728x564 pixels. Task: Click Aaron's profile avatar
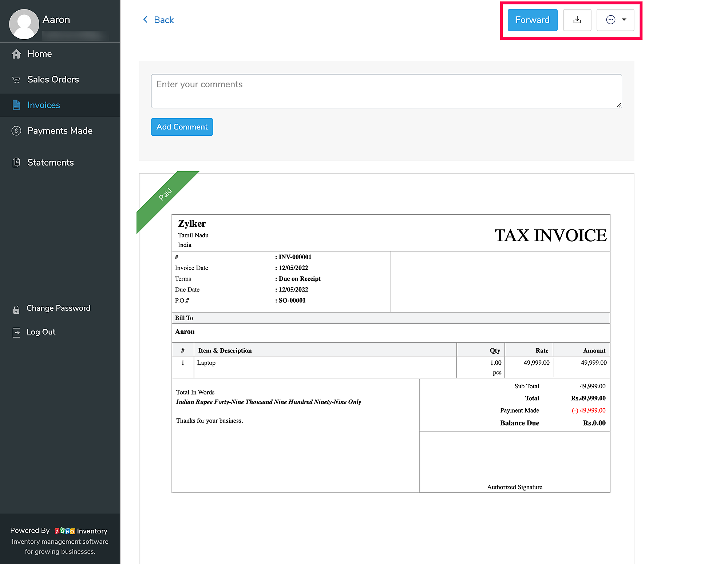pos(24,24)
